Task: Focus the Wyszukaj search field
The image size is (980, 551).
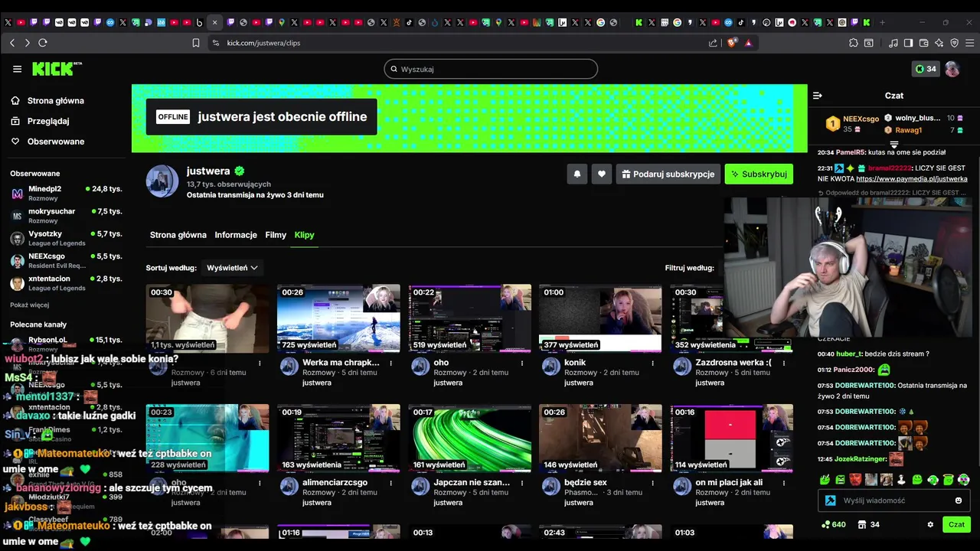Action: pos(491,69)
